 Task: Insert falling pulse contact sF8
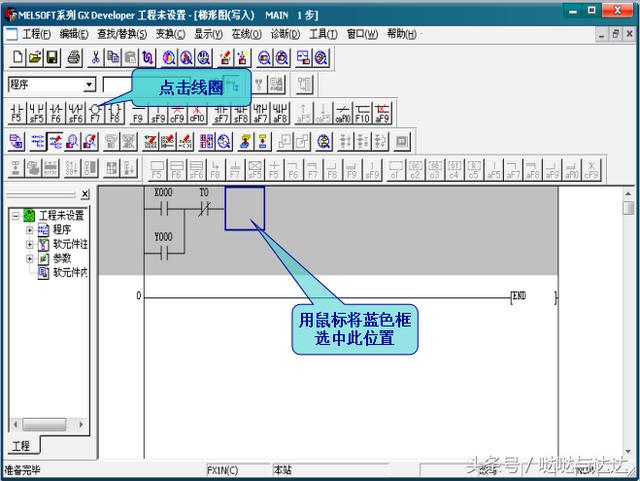click(x=241, y=113)
